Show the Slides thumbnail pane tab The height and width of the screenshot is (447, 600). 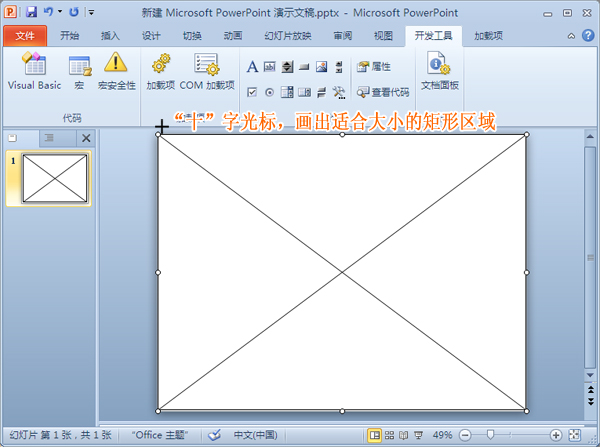tap(13, 138)
